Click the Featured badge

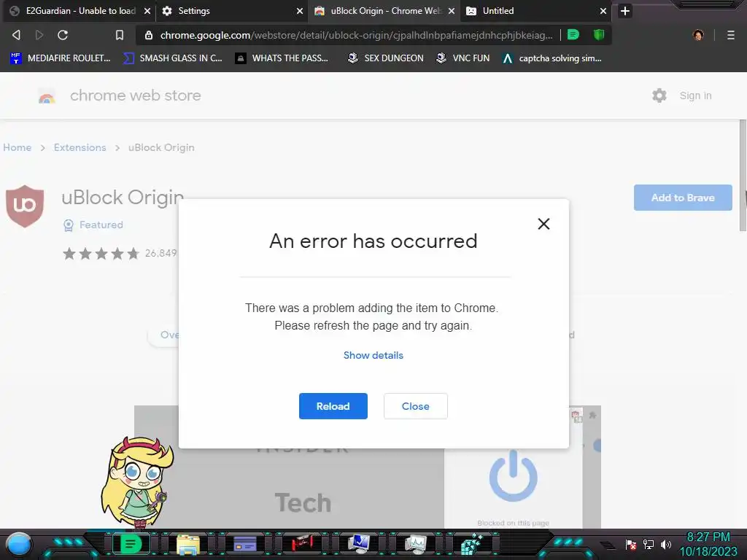pos(93,225)
